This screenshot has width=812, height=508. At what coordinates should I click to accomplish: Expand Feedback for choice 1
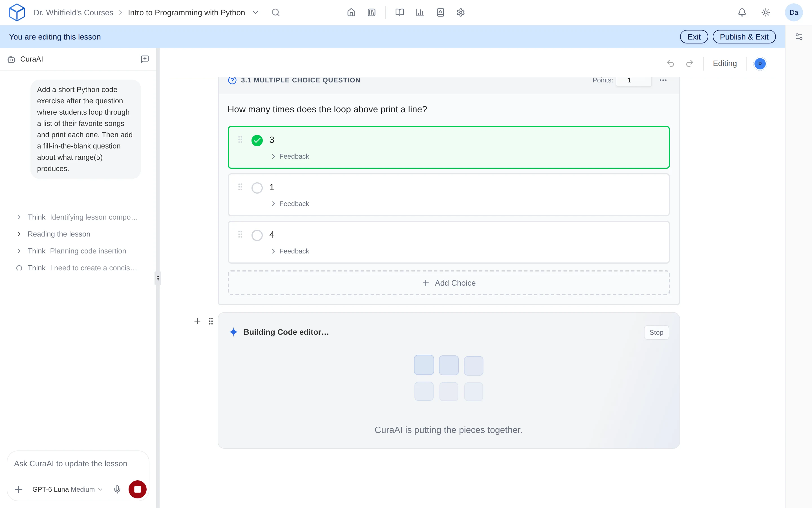tap(290, 203)
